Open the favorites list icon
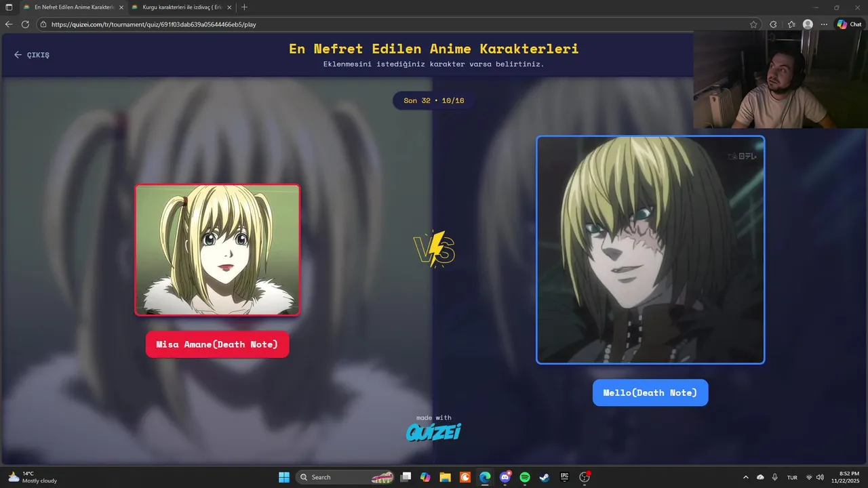 [x=791, y=24]
